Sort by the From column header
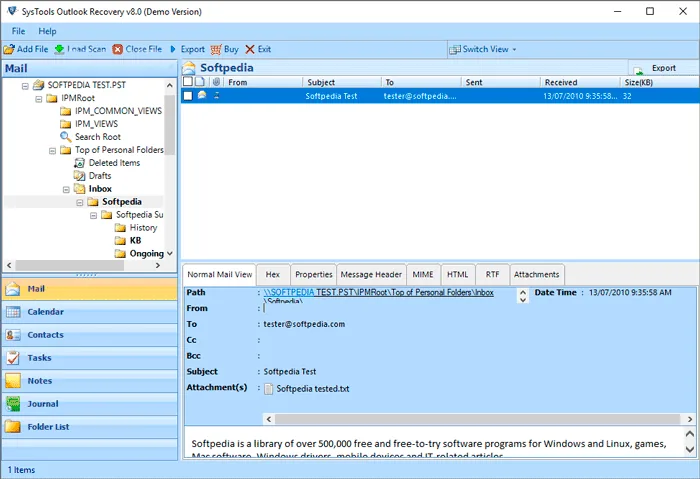This screenshot has height=479, width=700. (263, 82)
